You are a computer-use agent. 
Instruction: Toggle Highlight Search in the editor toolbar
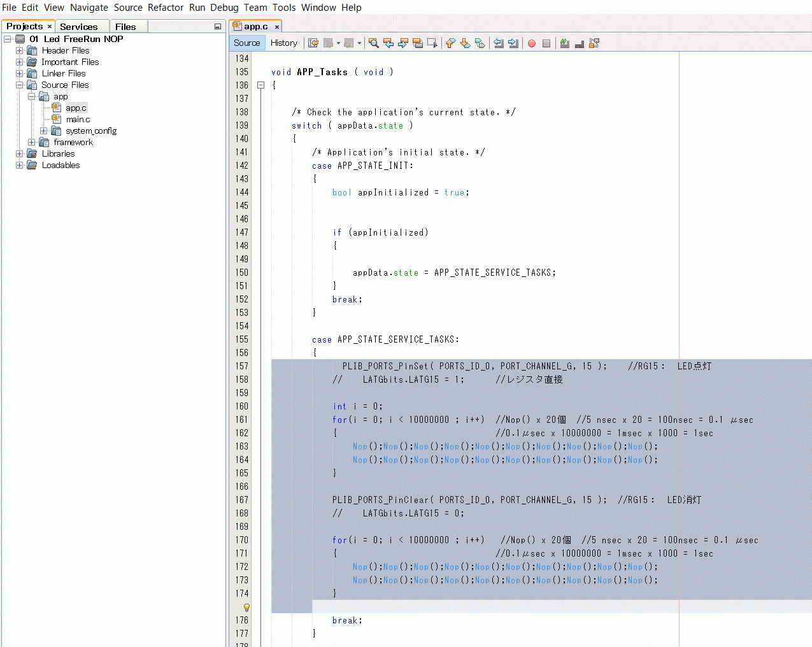tap(418, 43)
